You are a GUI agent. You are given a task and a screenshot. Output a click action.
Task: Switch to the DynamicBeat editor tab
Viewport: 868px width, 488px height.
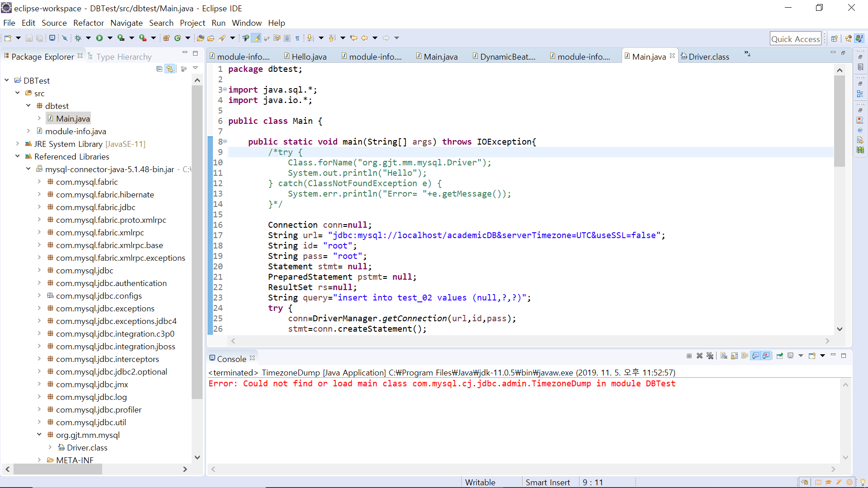[x=504, y=56]
